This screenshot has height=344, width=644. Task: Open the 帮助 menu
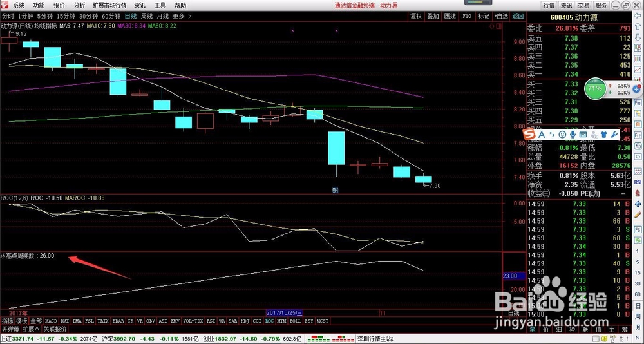click(x=180, y=5)
